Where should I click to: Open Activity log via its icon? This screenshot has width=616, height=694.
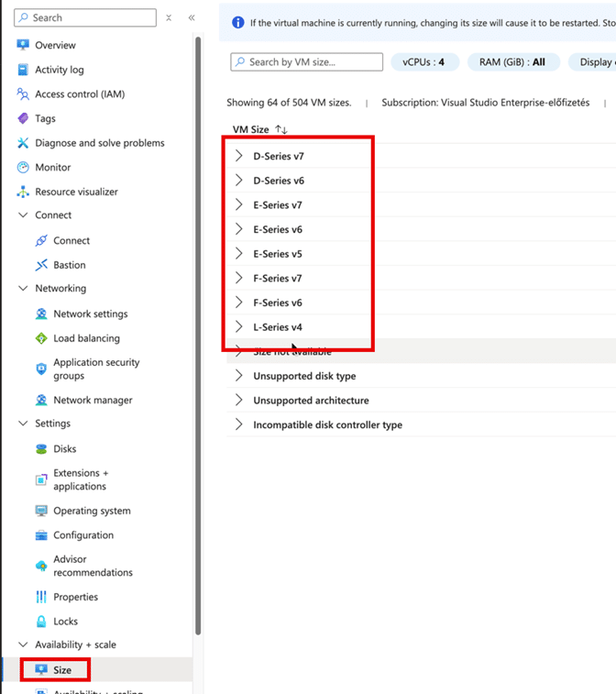click(23, 70)
